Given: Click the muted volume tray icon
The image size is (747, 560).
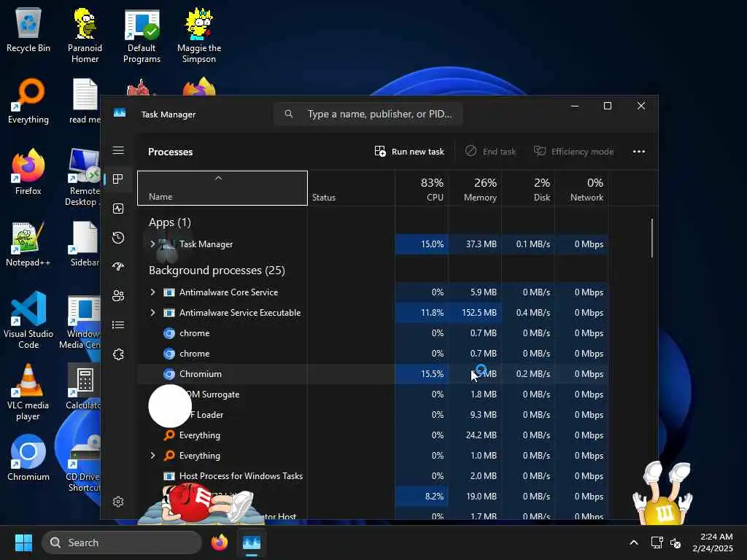Looking at the screenshot, I should pyautogui.click(x=676, y=542).
